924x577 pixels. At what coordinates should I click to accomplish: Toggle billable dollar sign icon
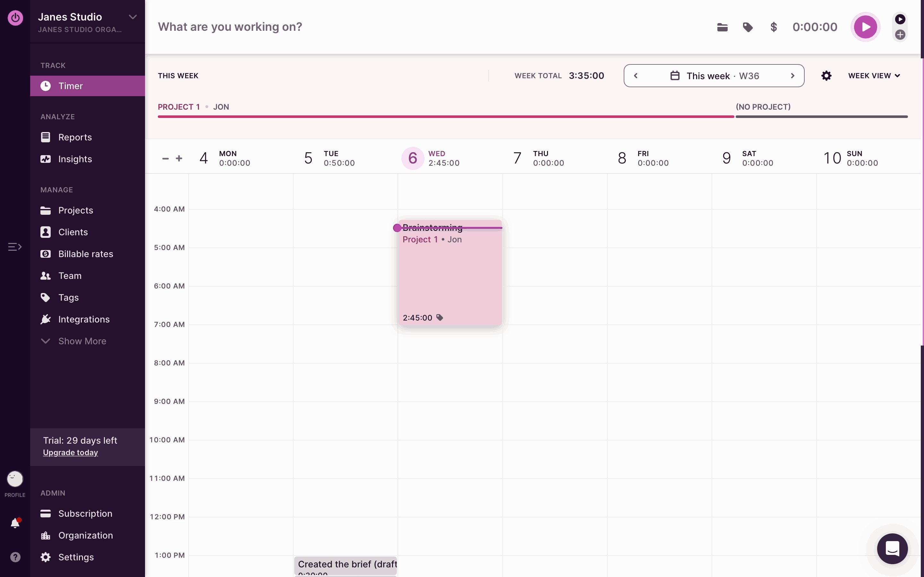[x=774, y=27]
